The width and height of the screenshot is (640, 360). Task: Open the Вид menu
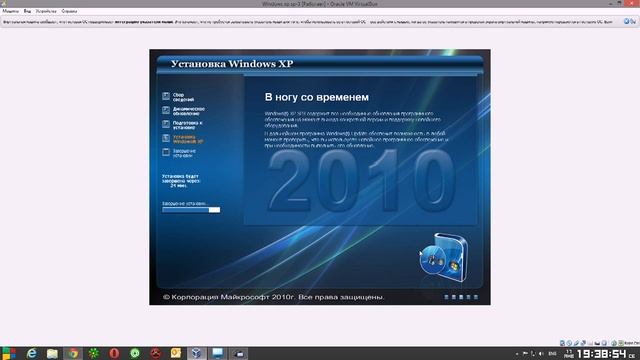pyautogui.click(x=27, y=11)
